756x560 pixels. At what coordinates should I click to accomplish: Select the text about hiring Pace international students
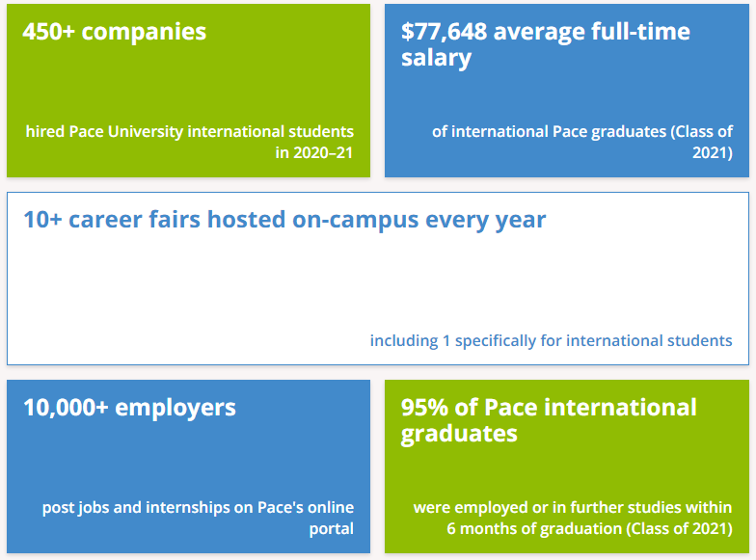pyautogui.click(x=190, y=131)
